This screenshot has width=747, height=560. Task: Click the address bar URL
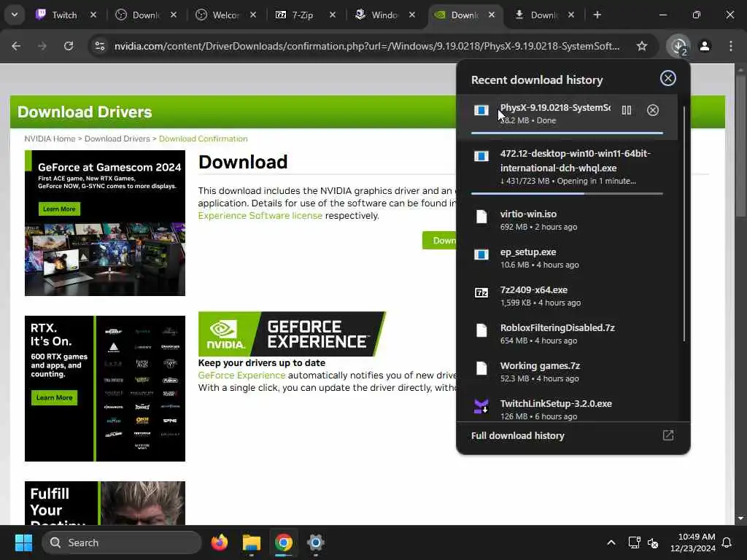coord(367,46)
